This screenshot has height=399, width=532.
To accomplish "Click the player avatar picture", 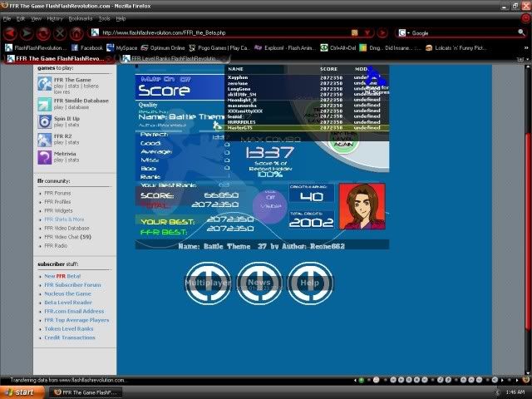I will point(362,206).
